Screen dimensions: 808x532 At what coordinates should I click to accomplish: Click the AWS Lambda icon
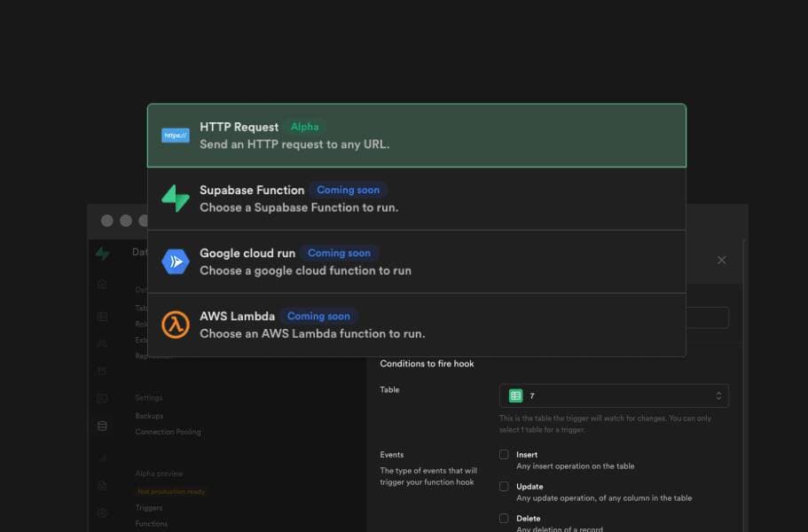click(x=174, y=324)
